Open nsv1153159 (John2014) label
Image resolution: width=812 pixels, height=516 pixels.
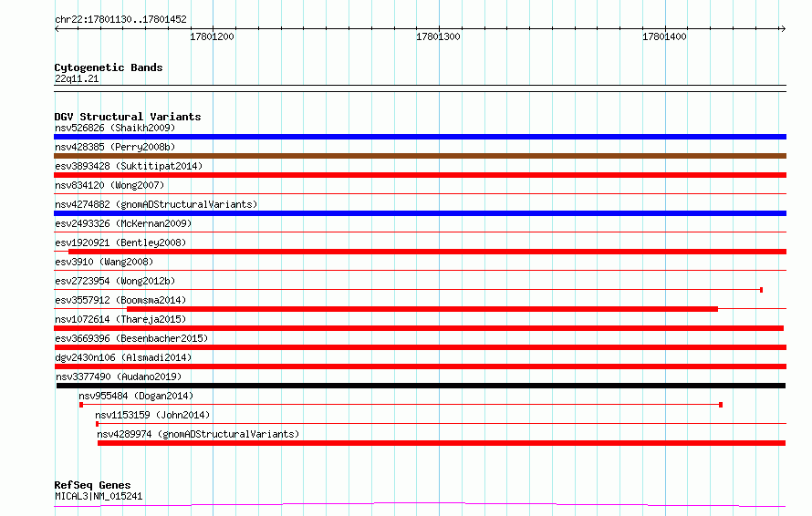tap(152, 415)
